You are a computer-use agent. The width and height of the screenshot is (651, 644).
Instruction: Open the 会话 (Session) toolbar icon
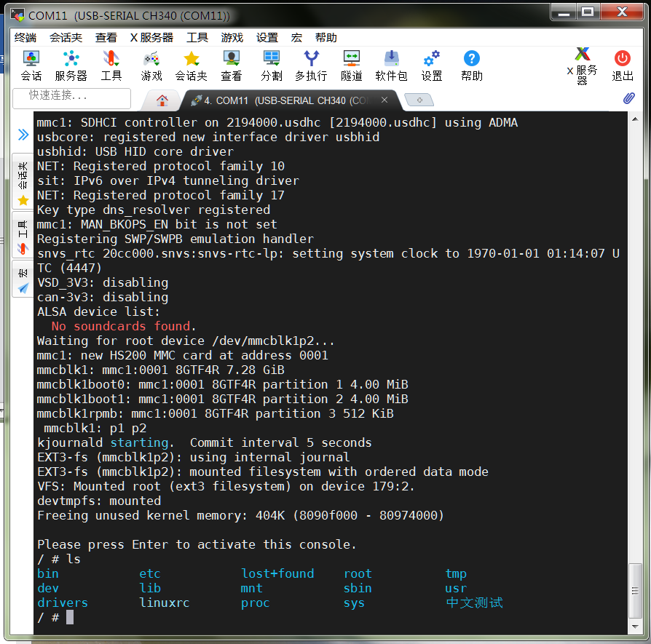pyautogui.click(x=31, y=65)
